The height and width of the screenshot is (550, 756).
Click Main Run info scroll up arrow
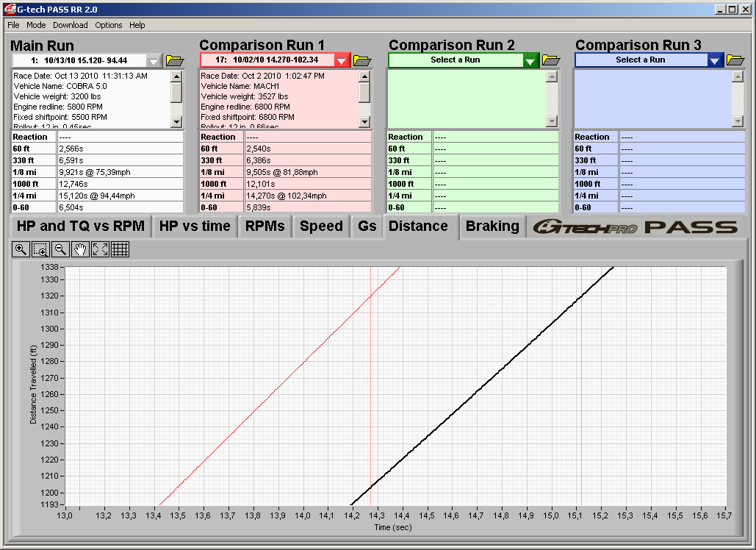tap(176, 76)
